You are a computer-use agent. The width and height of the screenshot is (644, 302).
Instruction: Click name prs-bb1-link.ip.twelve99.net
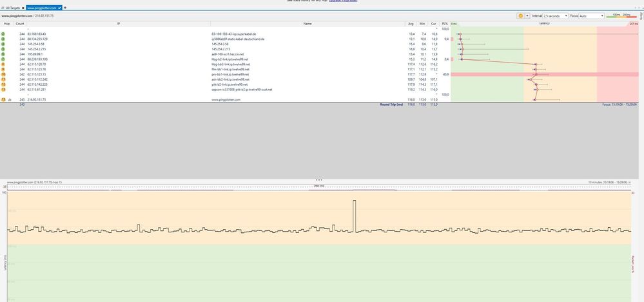230,74
